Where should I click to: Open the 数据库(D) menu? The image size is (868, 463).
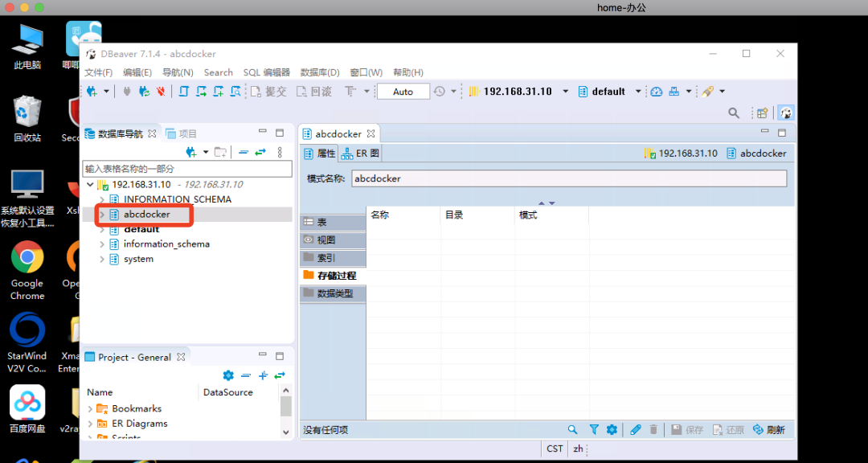[320, 72]
